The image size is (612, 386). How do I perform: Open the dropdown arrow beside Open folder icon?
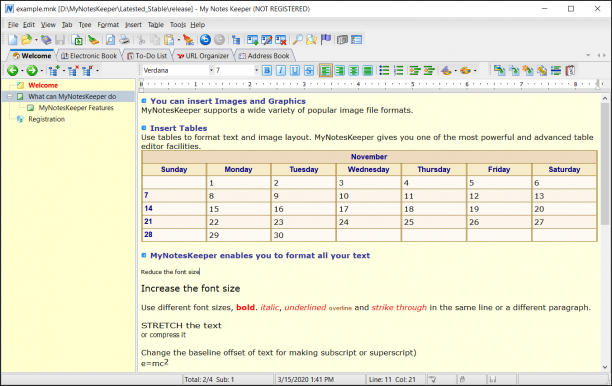(36, 40)
